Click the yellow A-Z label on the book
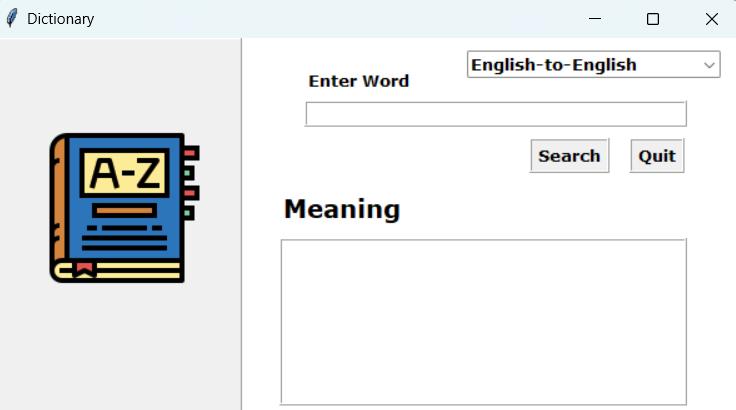 125,174
